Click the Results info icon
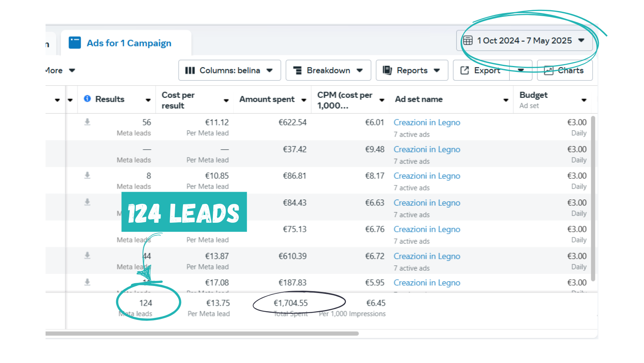The height and width of the screenshot is (363, 644). [x=87, y=99]
